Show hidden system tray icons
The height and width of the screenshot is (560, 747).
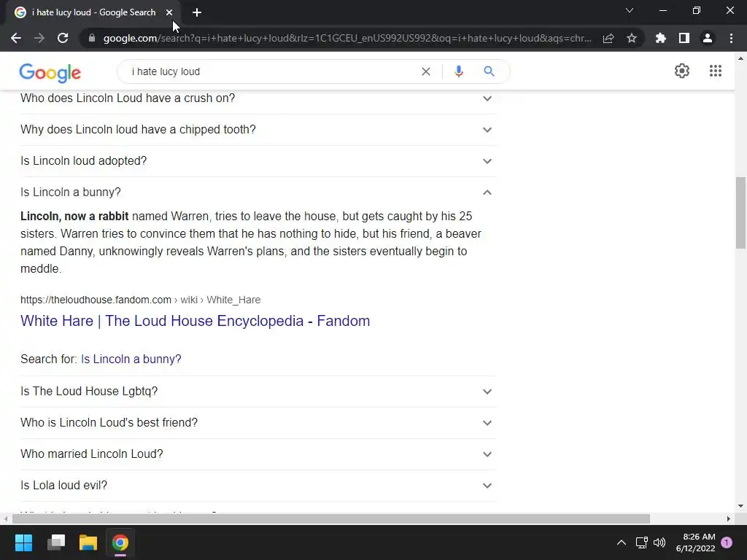point(622,542)
